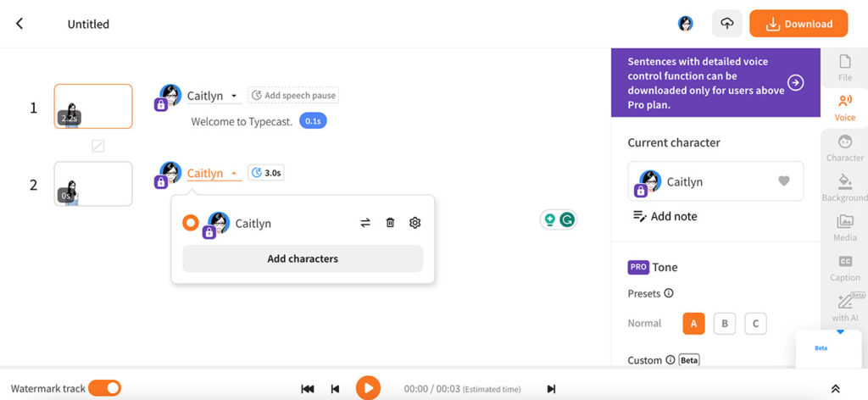This screenshot has height=400, width=868.
Task: Click Add speech pause on line 1
Action: pyautogui.click(x=293, y=95)
